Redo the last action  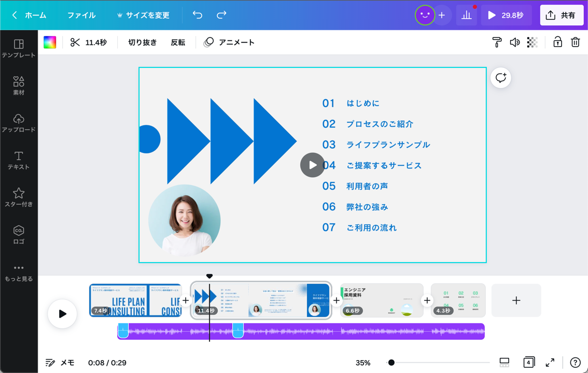click(x=221, y=15)
